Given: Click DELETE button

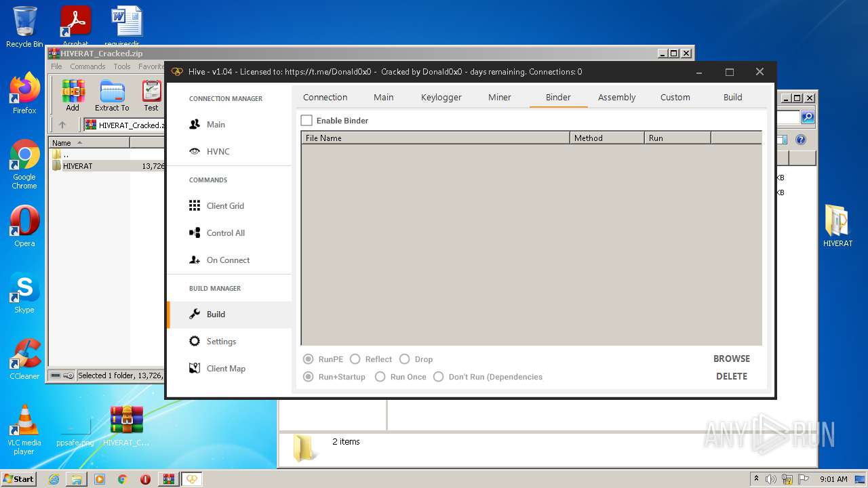Looking at the screenshot, I should [x=732, y=376].
